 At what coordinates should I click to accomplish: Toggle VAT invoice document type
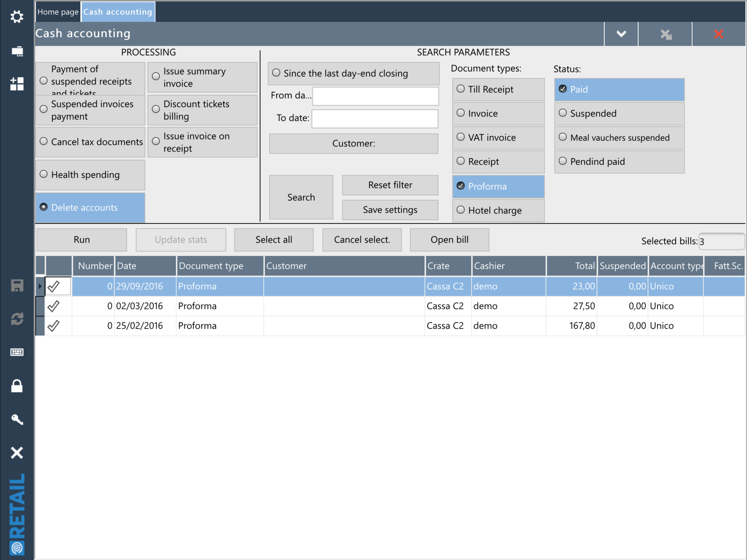(498, 138)
